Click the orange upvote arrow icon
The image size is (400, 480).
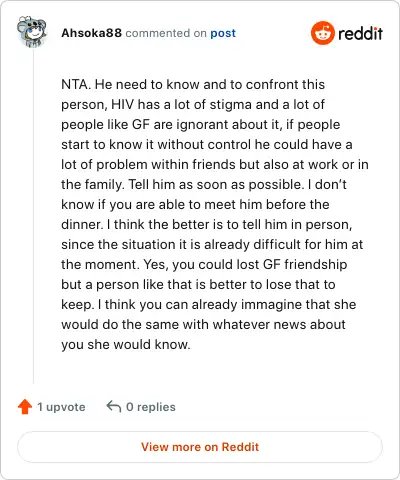click(x=25, y=407)
